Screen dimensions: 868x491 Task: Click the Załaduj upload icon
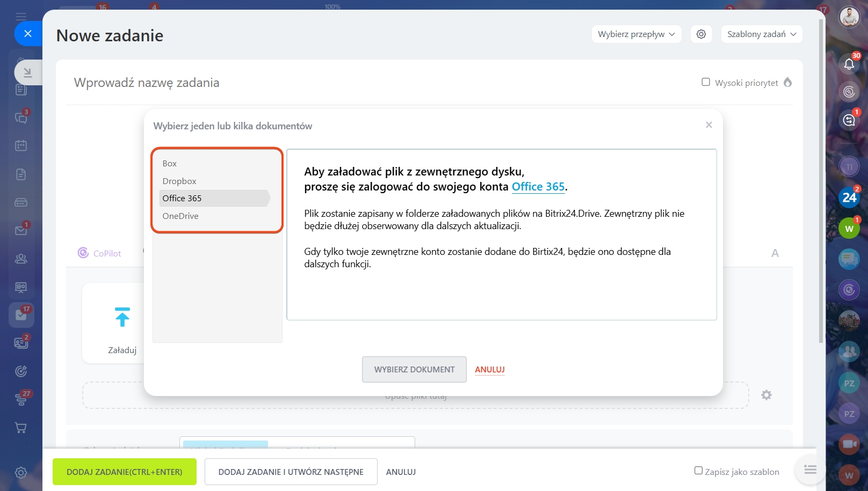122,317
